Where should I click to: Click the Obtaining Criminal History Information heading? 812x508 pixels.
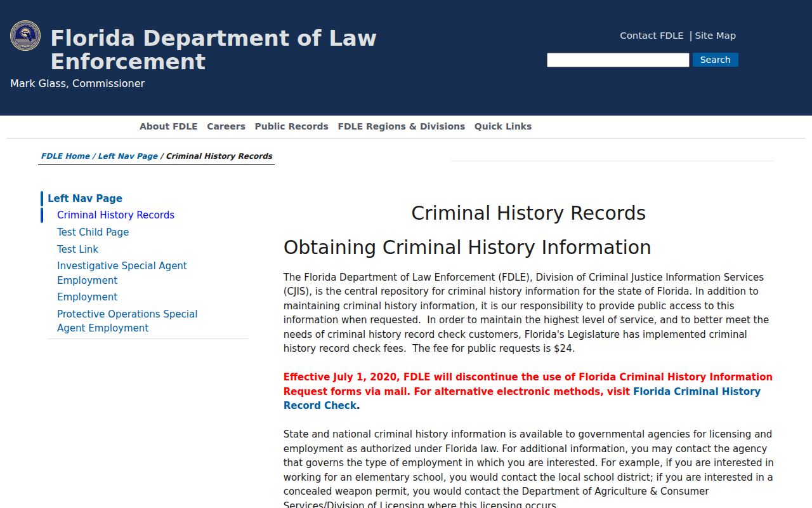[x=468, y=248]
